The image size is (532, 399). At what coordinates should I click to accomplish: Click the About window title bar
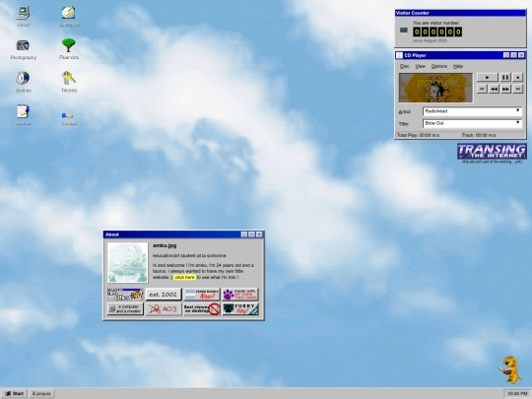click(183, 234)
